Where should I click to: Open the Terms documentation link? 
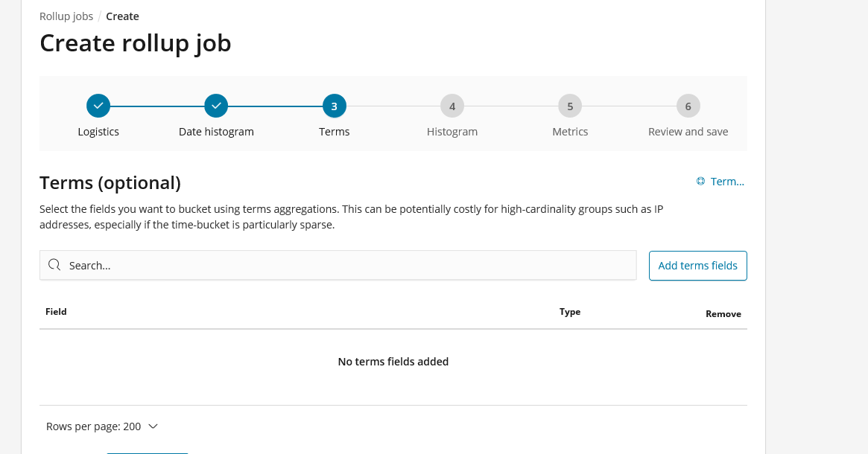pos(727,181)
